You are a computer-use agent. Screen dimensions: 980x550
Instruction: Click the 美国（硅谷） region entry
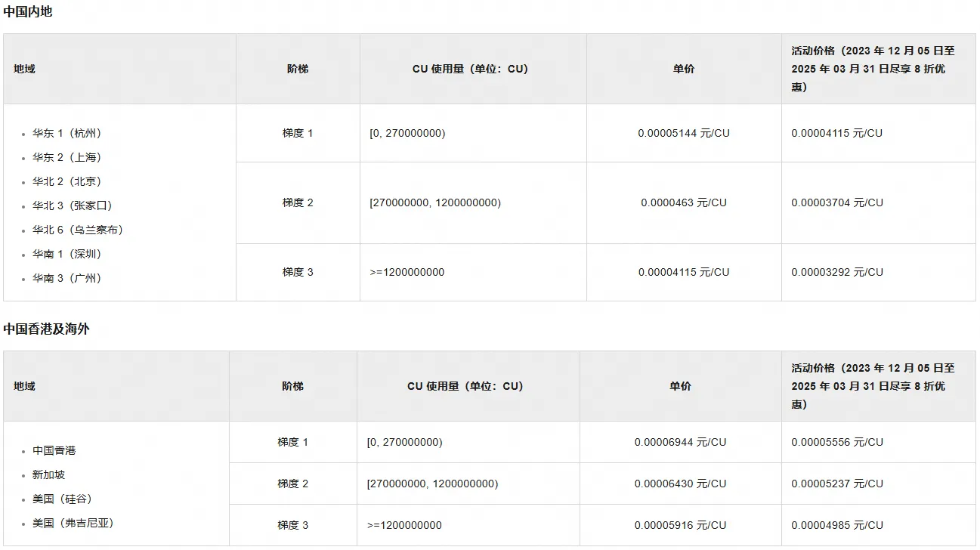62,499
